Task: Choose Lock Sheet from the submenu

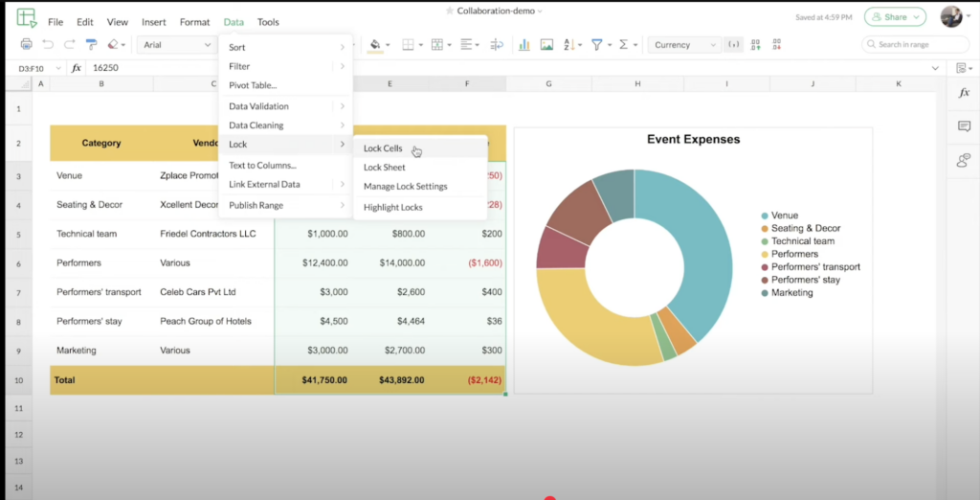Action: [420, 167]
